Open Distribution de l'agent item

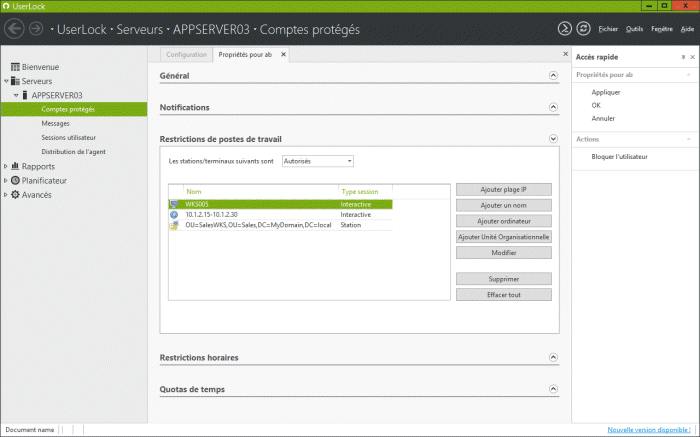click(74, 152)
